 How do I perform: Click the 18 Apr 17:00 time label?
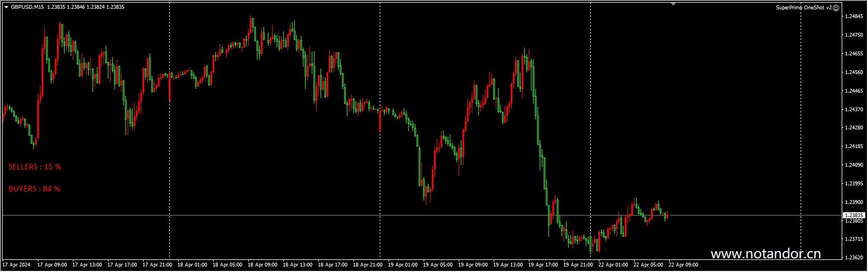(x=333, y=265)
